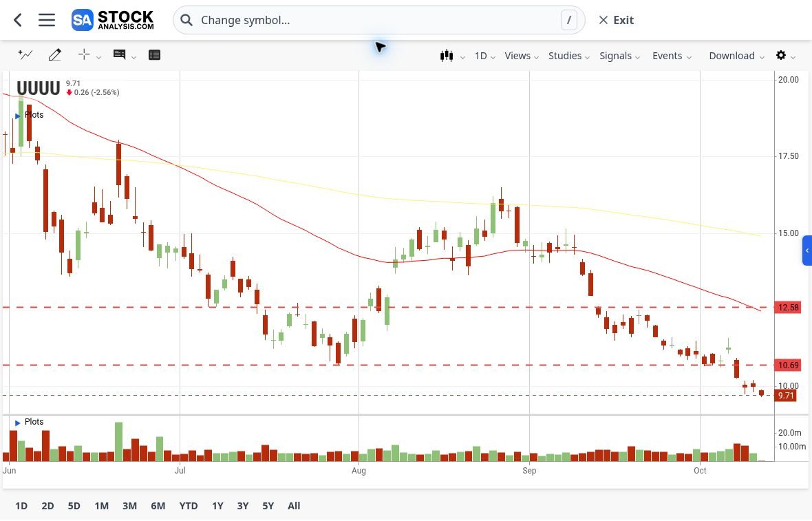This screenshot has height=521, width=812.
Task: Show All time range
Action: (294, 506)
